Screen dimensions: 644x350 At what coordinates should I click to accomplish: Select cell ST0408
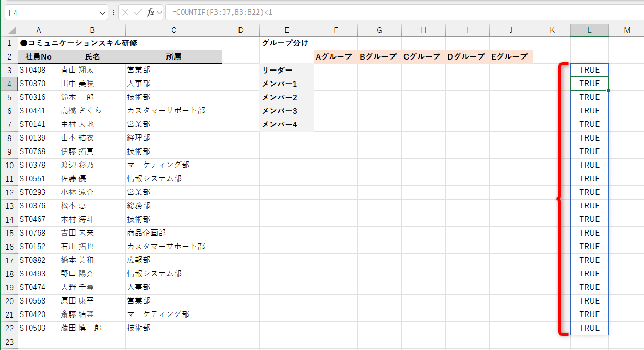point(39,70)
